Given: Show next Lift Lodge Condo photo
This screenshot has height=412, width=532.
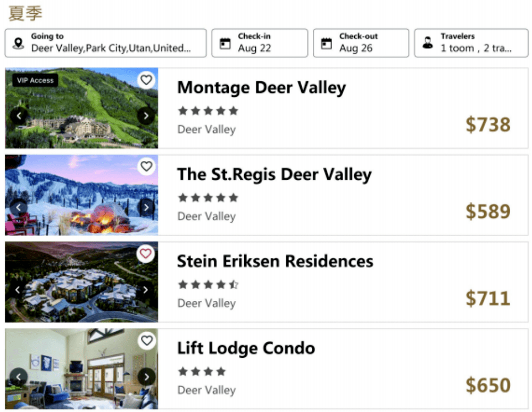Looking at the screenshot, I should point(146,377).
